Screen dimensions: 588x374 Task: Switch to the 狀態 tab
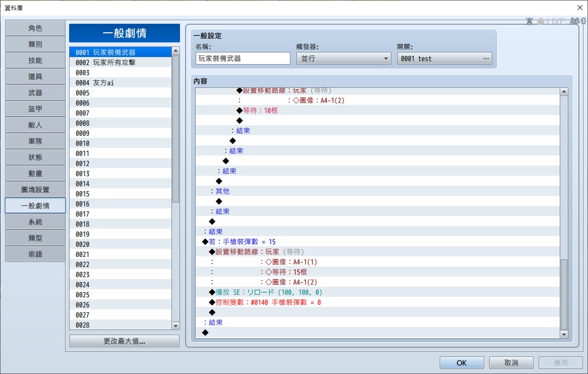click(35, 157)
